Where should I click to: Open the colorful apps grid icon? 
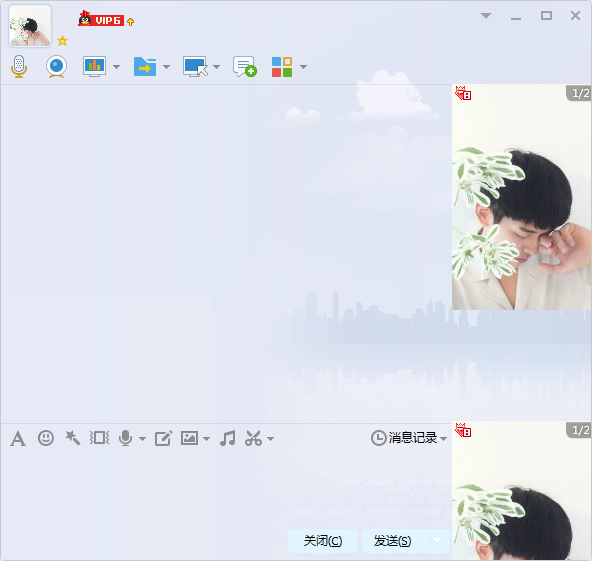(282, 67)
